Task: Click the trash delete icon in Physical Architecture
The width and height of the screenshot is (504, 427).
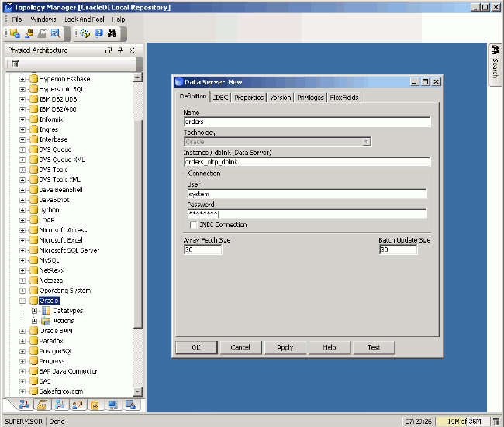Action: pos(15,63)
